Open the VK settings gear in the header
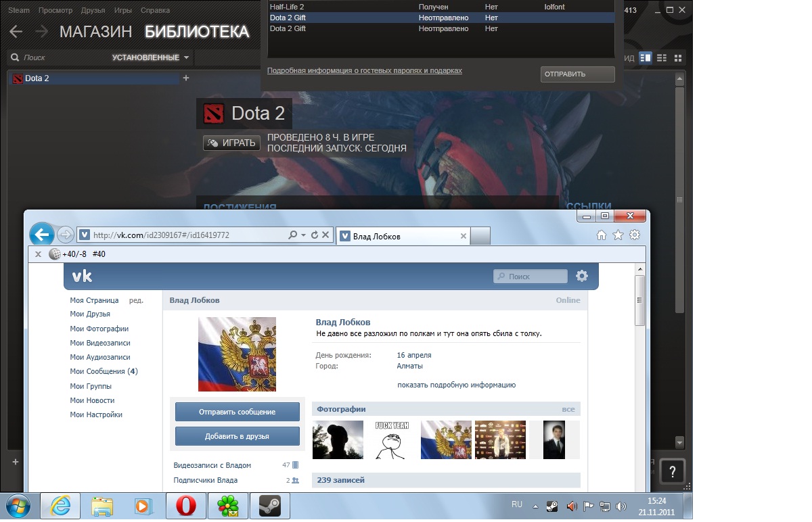The image size is (812, 522). click(582, 276)
